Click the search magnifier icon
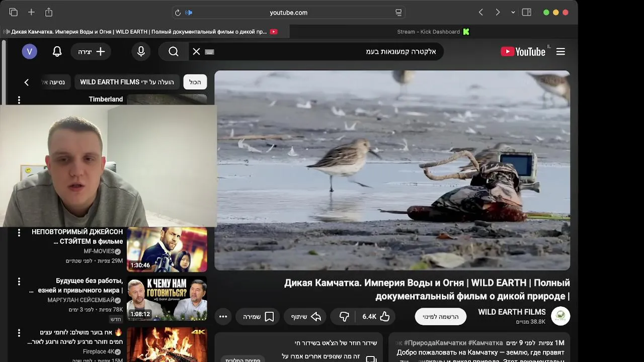The width and height of the screenshot is (644, 362). point(173,51)
